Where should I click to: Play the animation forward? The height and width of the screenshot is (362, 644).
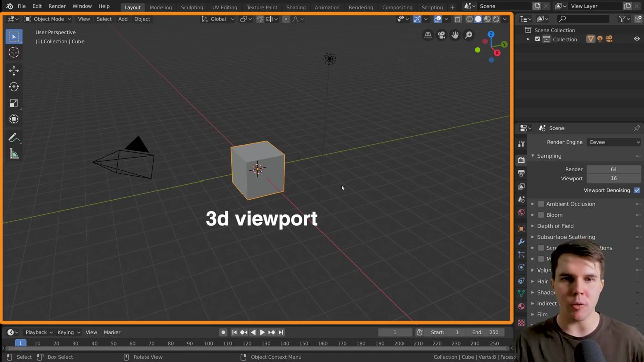262,332
